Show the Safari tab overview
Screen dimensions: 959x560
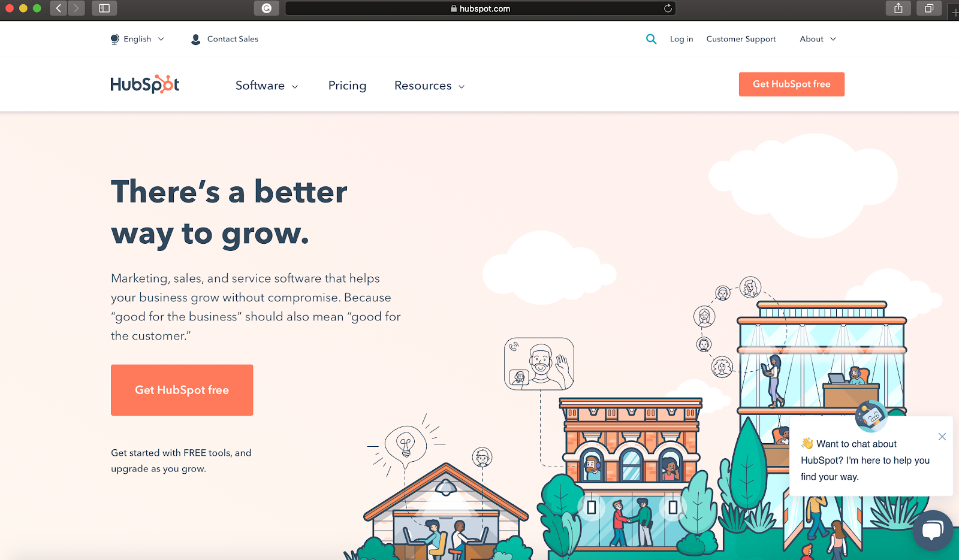(929, 8)
